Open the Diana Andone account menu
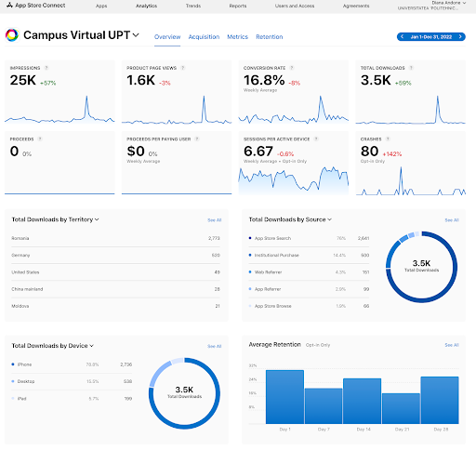Screen dimensions: 476x450 coord(448,3)
